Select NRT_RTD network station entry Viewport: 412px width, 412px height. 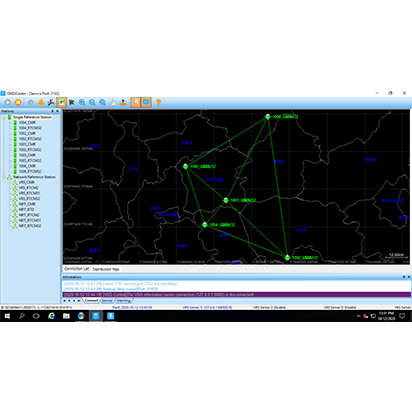(x=26, y=209)
